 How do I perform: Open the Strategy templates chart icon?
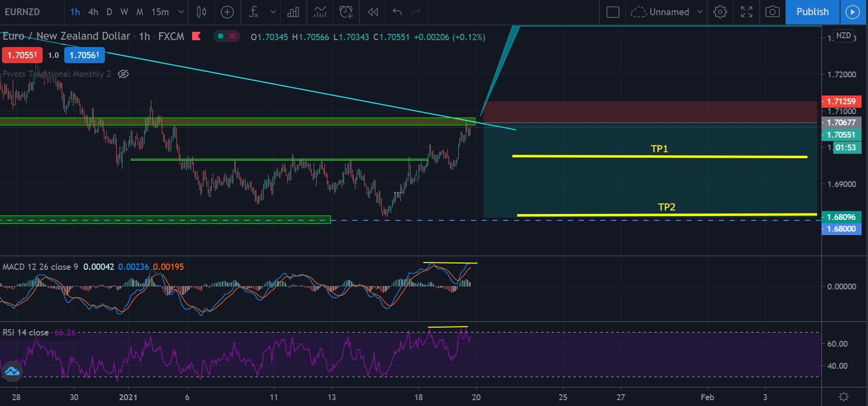point(320,12)
